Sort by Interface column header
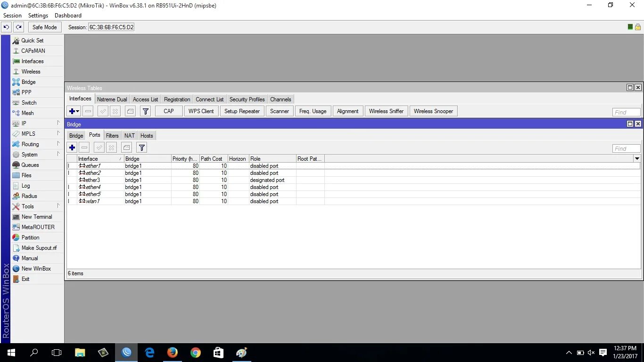This screenshot has height=362, width=644. [x=100, y=159]
